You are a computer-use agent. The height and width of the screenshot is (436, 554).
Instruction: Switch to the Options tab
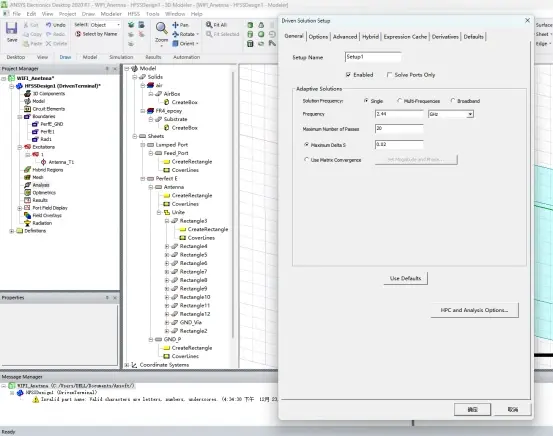pos(318,36)
